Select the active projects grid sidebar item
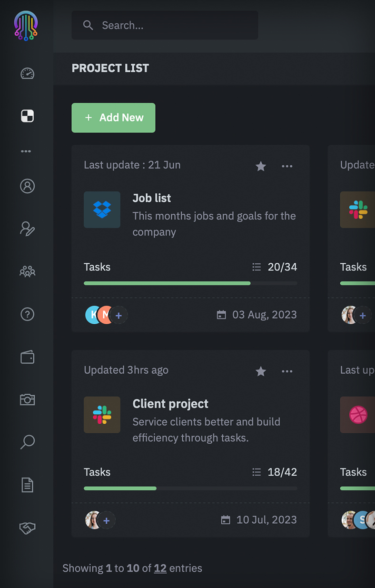This screenshot has width=375, height=588. click(27, 116)
